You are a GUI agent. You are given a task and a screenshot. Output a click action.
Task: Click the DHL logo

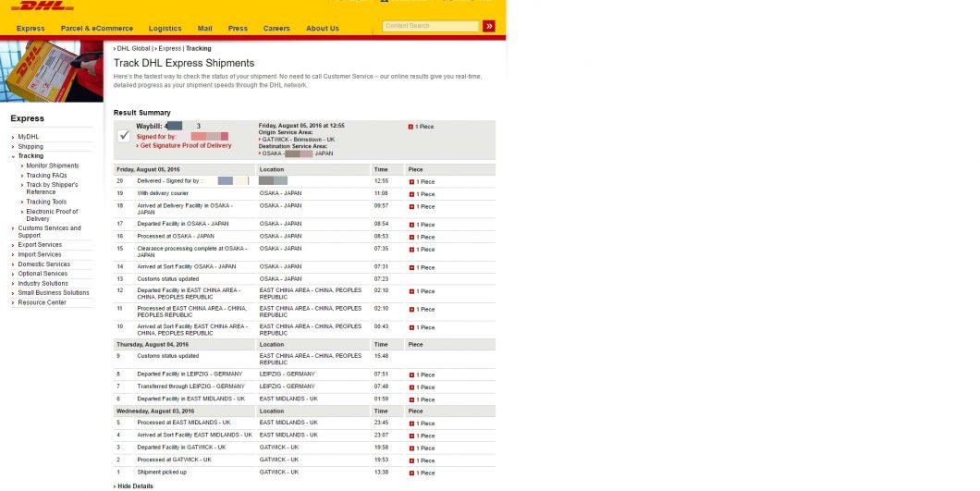point(43,6)
